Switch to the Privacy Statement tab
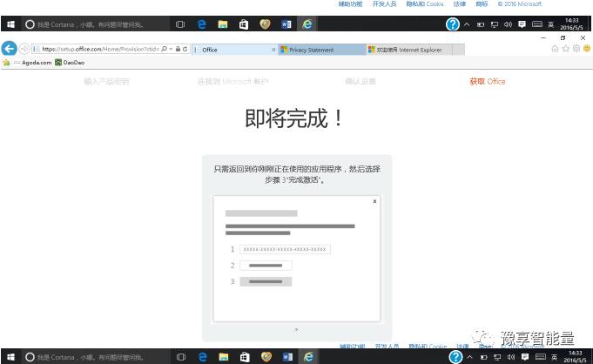Viewport: 593px width, 364px height. pos(322,50)
